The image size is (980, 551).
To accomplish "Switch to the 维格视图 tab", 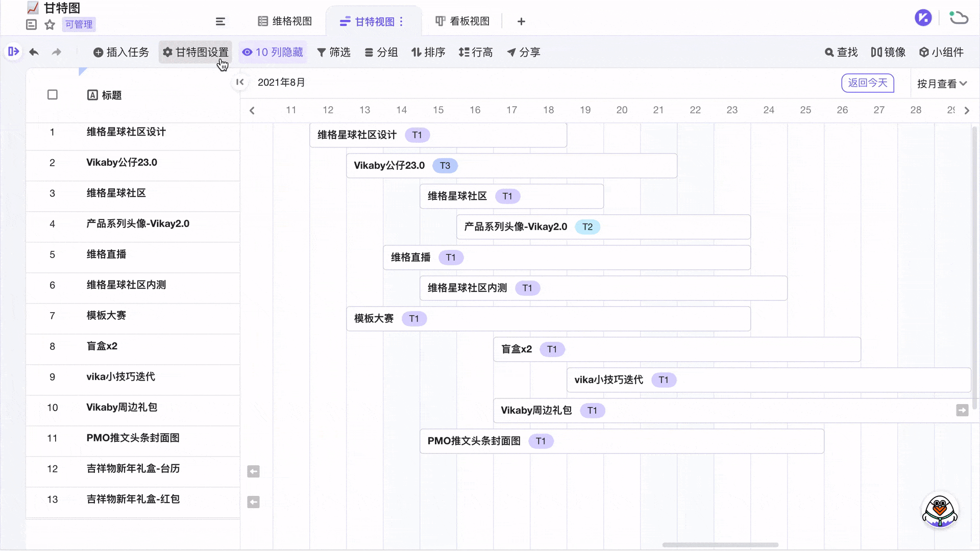I will point(285,21).
